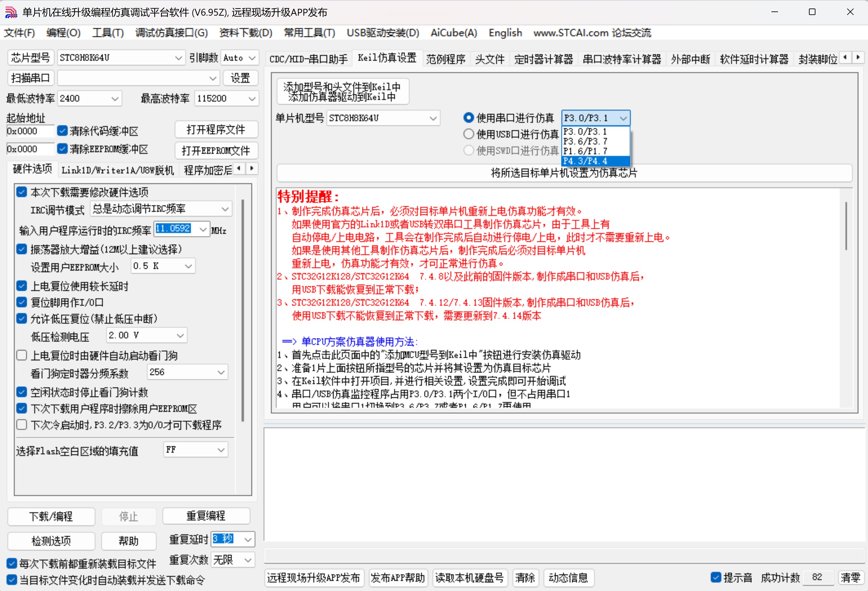Click the reminder text area vertical scrollbar
Viewport: 868px width, 591px height.
coord(846,226)
